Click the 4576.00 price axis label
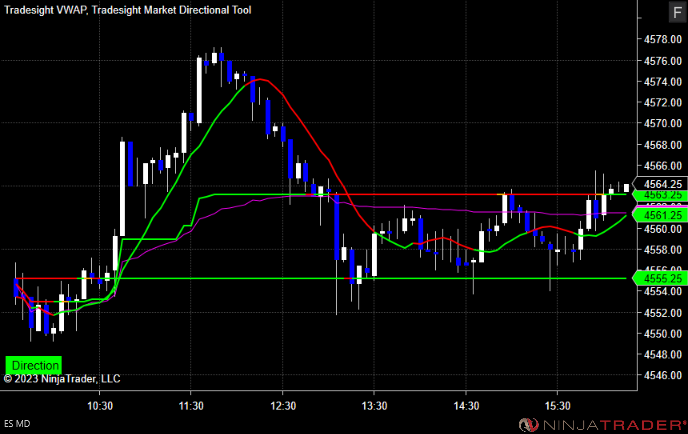Viewport: 688px width, 434px height. pos(663,61)
